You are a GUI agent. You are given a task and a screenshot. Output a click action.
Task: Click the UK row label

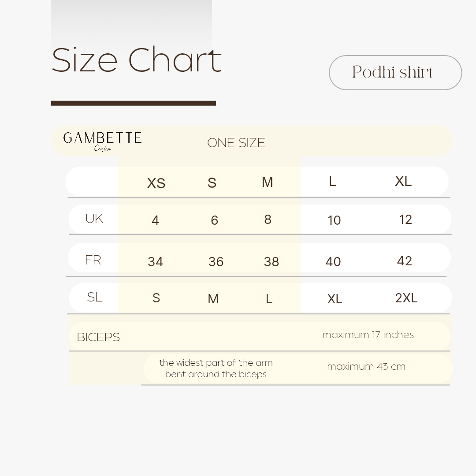pyautogui.click(x=94, y=218)
